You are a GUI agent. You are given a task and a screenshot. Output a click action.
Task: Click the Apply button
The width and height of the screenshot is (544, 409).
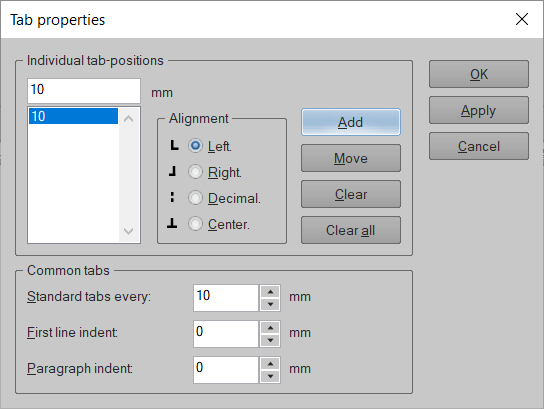(479, 110)
